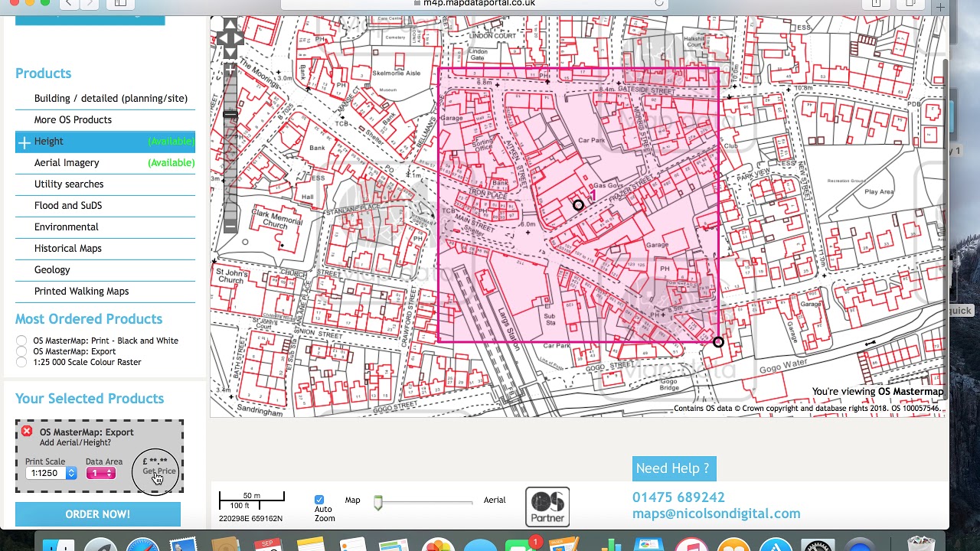Zoom in with the plus button
This screenshot has width=980, height=551.
(x=230, y=70)
